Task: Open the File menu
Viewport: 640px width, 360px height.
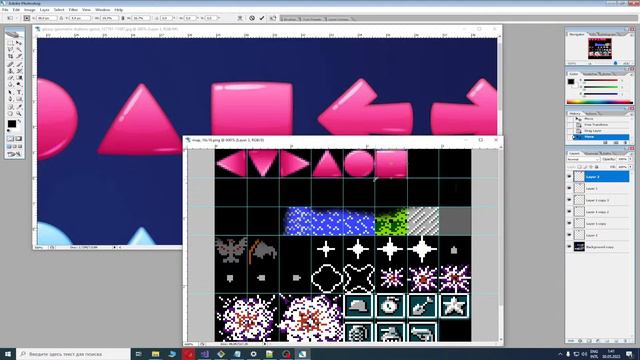Action: 5,9
